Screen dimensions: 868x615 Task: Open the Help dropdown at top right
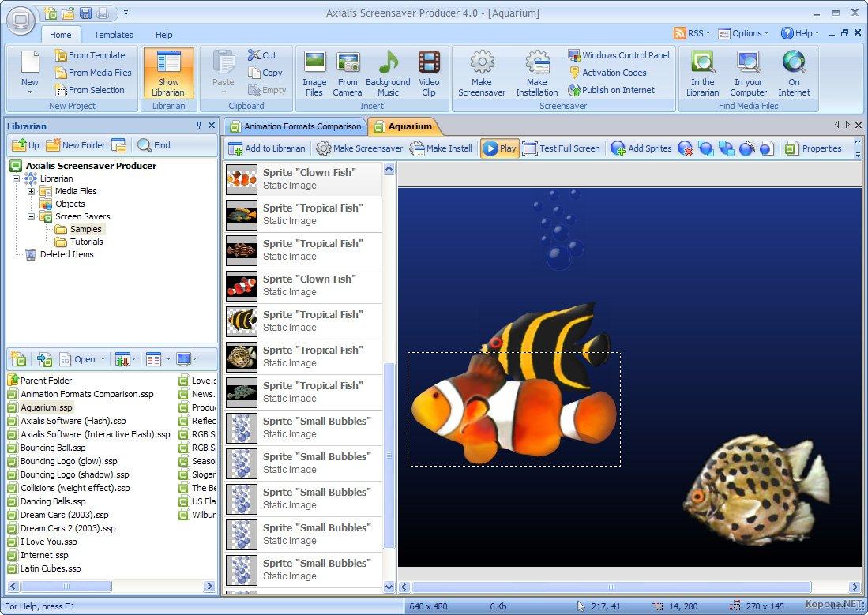(799, 33)
